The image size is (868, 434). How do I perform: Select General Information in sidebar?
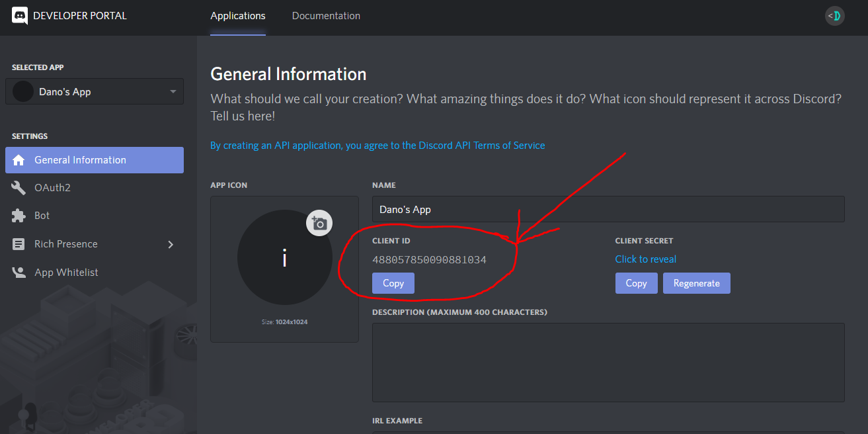[95, 160]
